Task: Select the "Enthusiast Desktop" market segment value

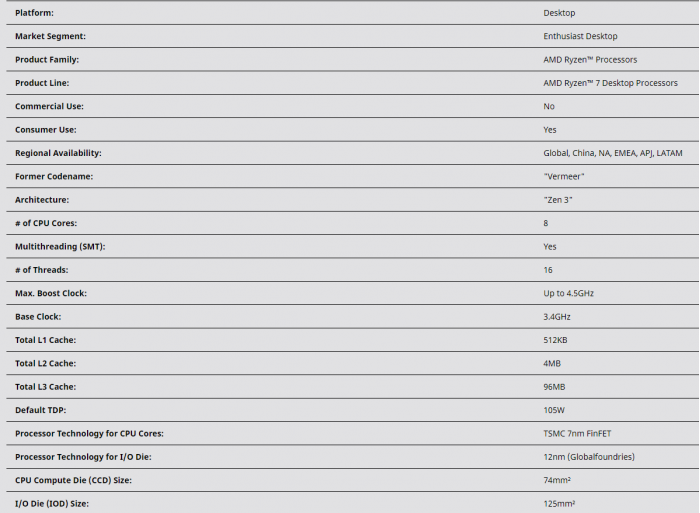Action: coord(580,36)
